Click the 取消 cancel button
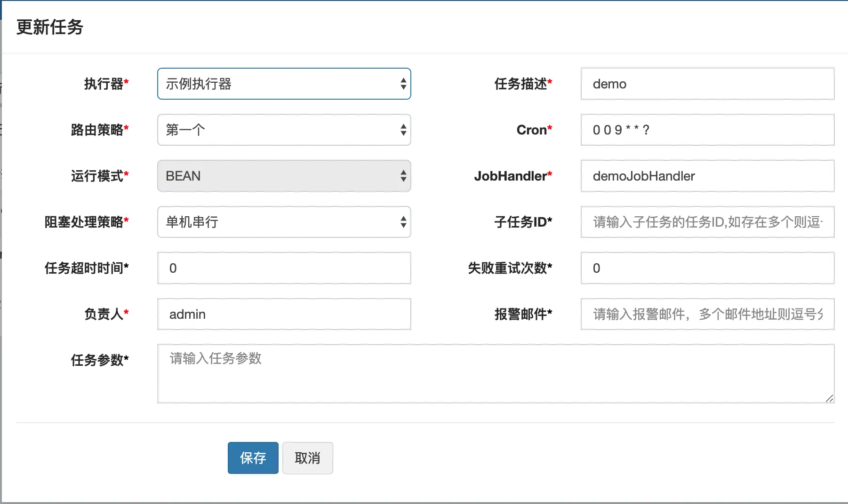Image resolution: width=848 pixels, height=504 pixels. coord(307,458)
